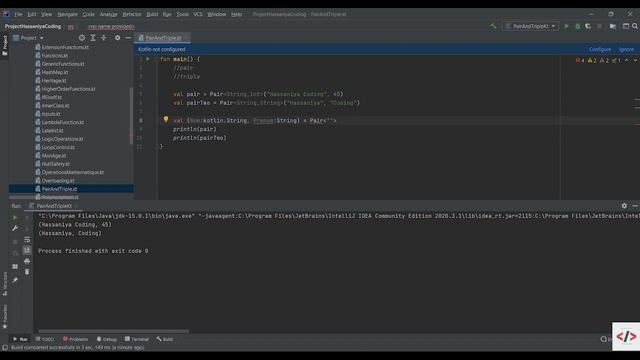
Task: Go to previous highlighted error arrow
Action: click(627, 60)
